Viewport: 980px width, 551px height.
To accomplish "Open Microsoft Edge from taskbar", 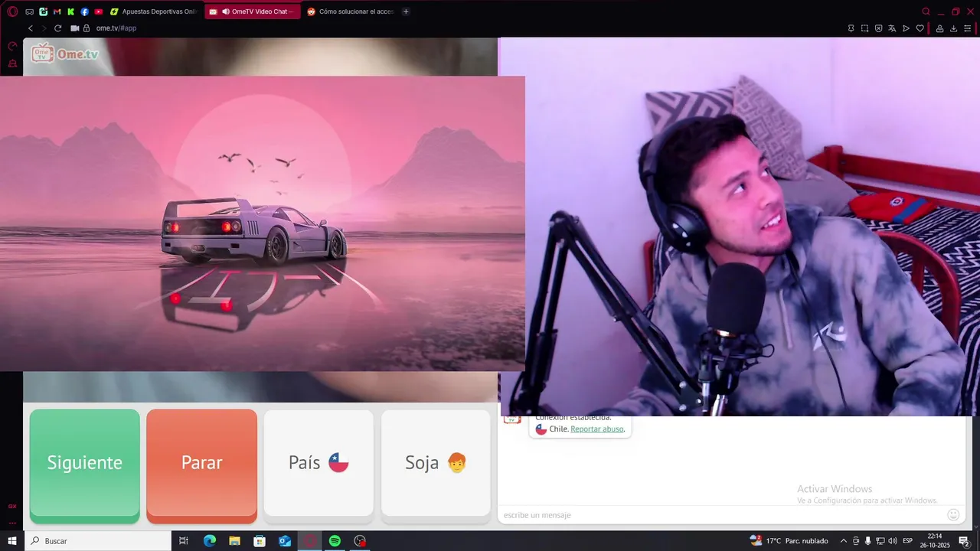I will tap(210, 541).
